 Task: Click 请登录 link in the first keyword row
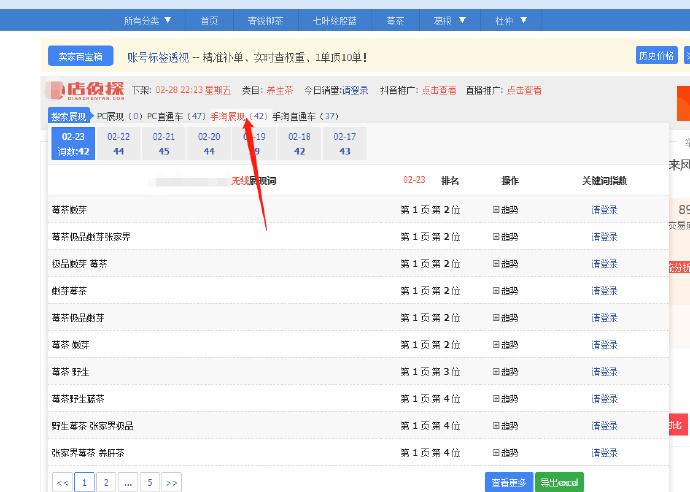[604, 210]
